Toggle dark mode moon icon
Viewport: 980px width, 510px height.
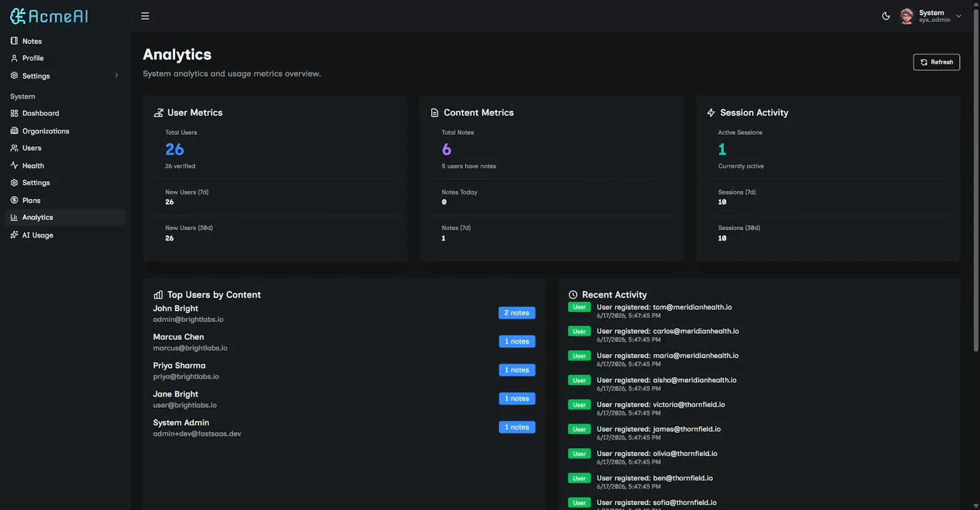[886, 16]
